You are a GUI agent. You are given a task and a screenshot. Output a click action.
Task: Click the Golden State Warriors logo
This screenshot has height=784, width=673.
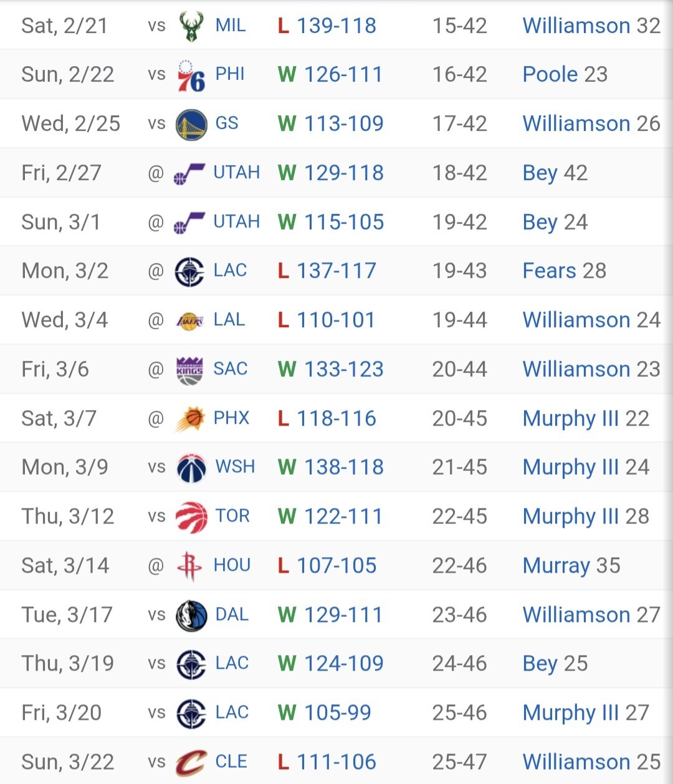[x=191, y=125]
